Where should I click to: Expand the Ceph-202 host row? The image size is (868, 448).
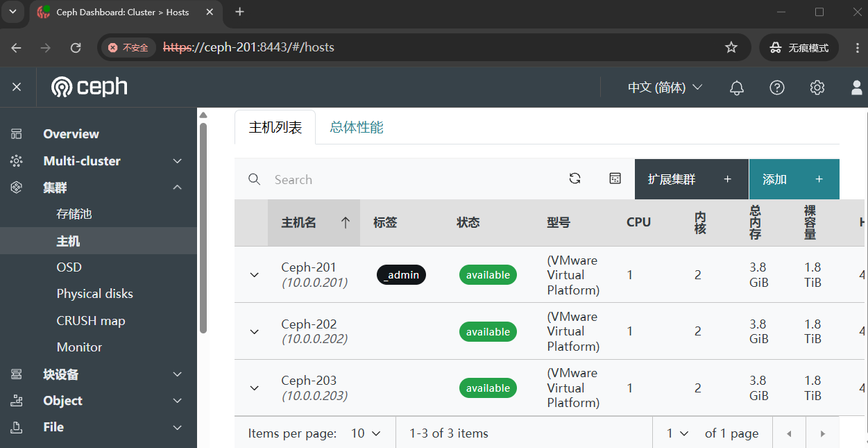[254, 332]
